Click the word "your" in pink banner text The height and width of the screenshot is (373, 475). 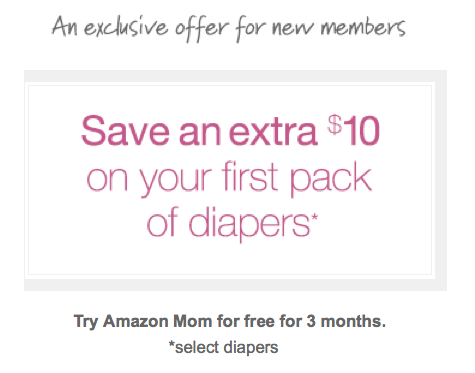(x=175, y=182)
